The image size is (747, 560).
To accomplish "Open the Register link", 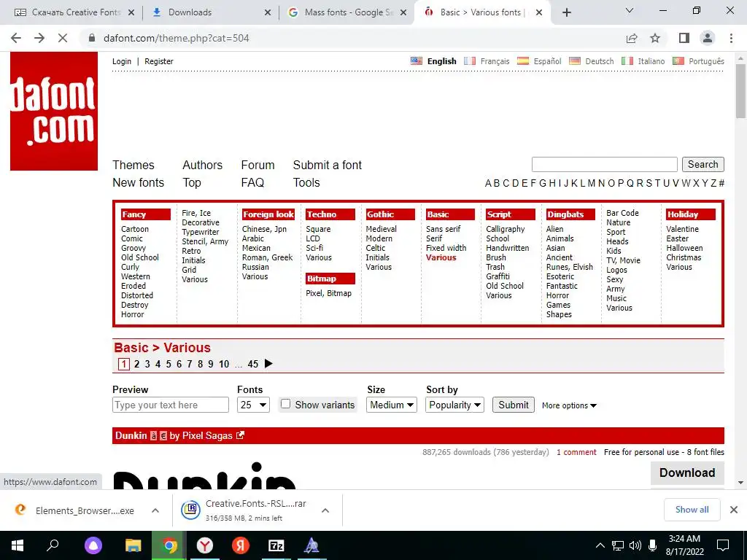I will 158,61.
